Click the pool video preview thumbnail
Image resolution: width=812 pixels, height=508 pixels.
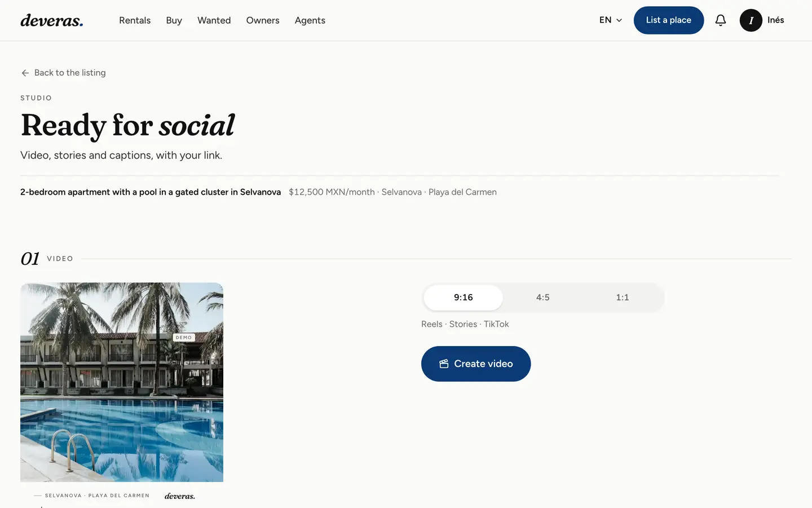[x=122, y=382]
